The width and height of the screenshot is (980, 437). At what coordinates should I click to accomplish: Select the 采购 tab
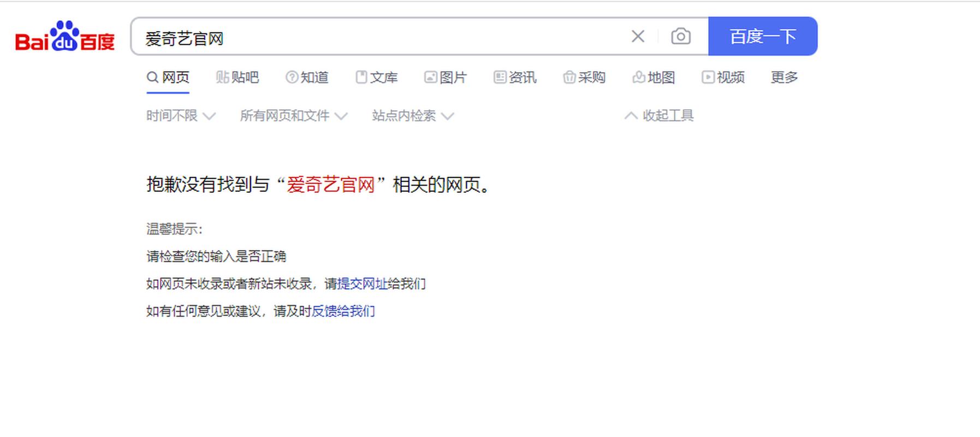pyautogui.click(x=584, y=78)
